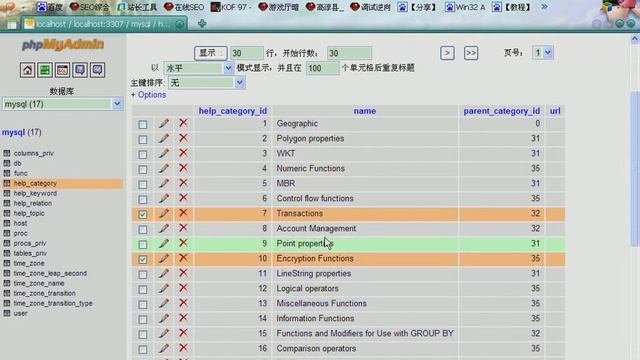The width and height of the screenshot is (640, 360).
Task: Click the 显示 show rows button
Action: click(x=210, y=53)
